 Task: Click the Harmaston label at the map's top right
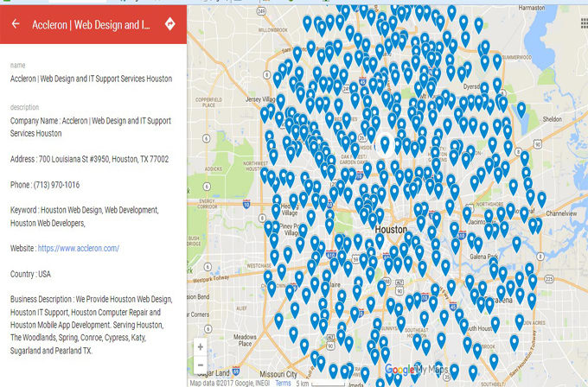coord(532,8)
